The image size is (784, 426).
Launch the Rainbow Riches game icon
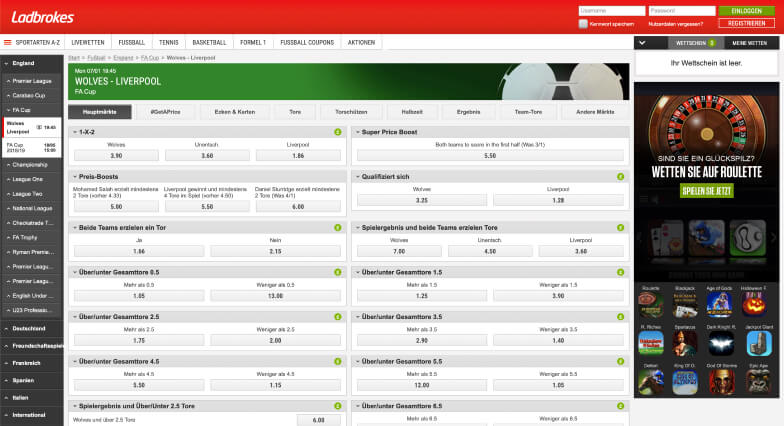pos(650,344)
